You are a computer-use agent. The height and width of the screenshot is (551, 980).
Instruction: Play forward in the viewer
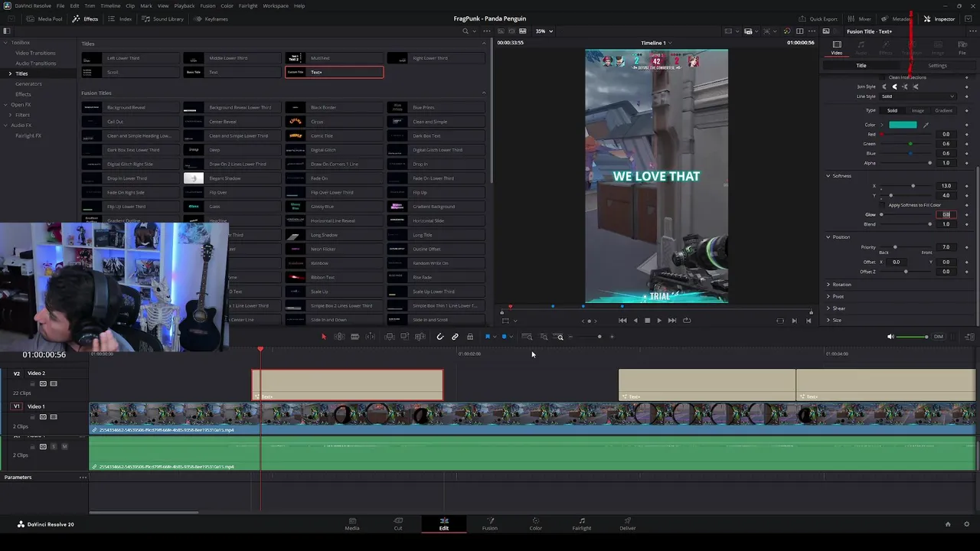659,321
